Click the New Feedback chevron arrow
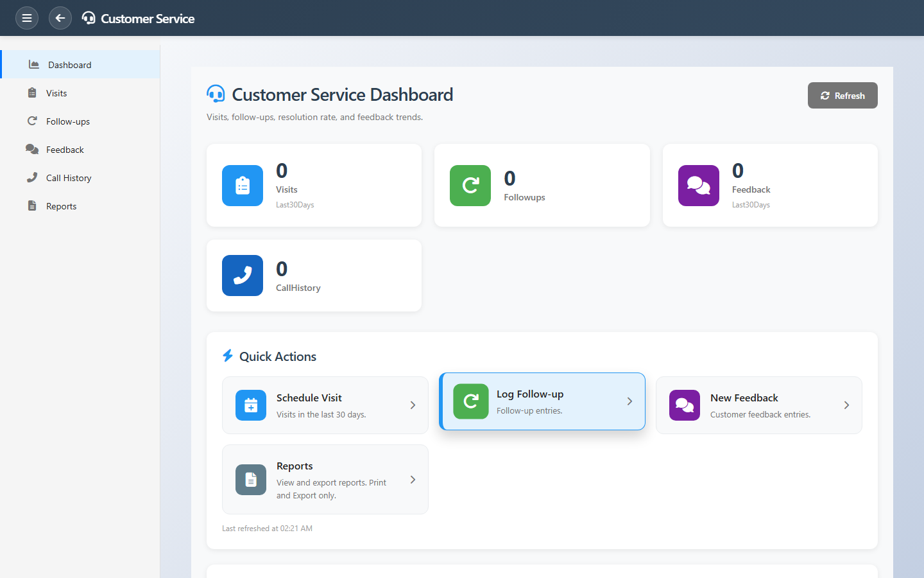The width and height of the screenshot is (924, 578). tap(846, 405)
